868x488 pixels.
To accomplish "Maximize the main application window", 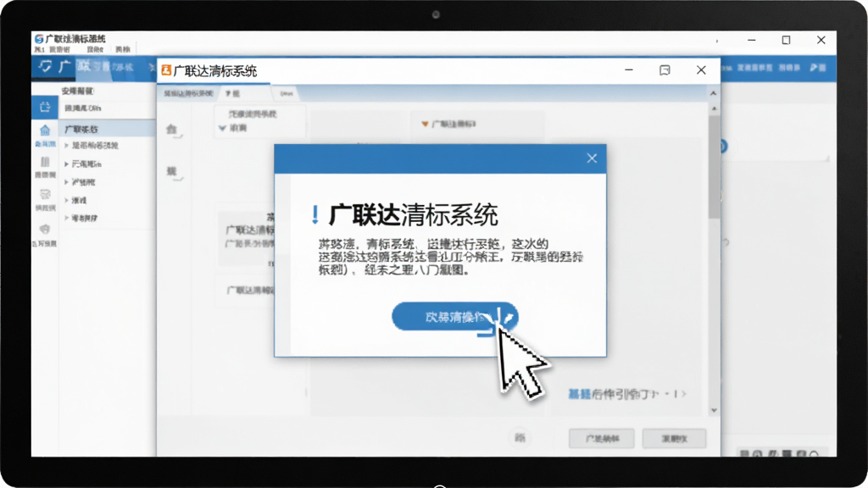I will coord(786,40).
